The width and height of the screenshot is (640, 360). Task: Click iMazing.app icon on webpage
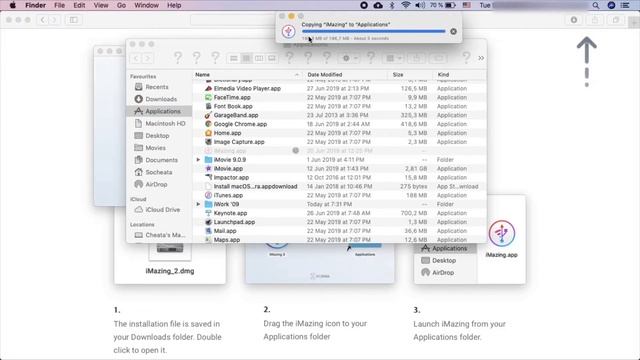(x=502, y=233)
